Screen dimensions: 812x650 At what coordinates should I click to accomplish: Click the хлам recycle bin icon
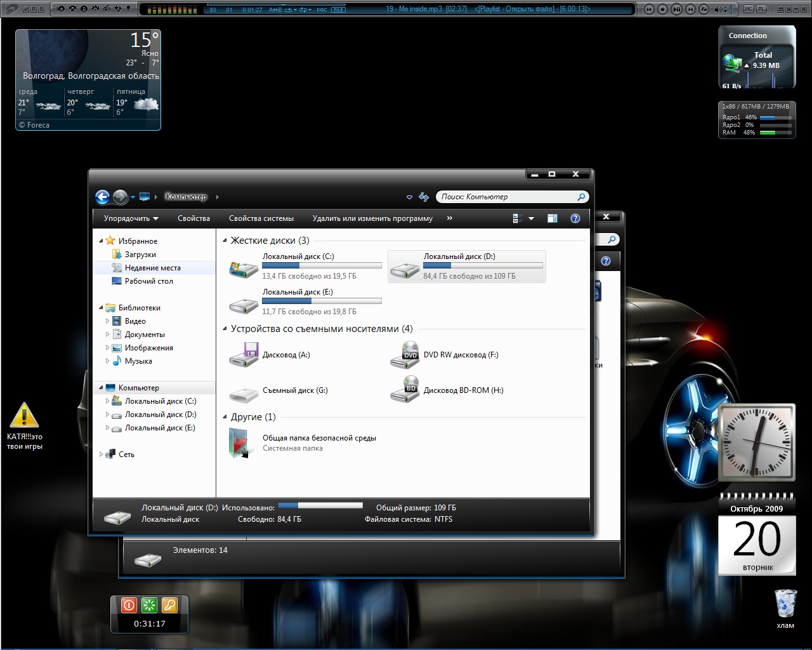coord(785,603)
